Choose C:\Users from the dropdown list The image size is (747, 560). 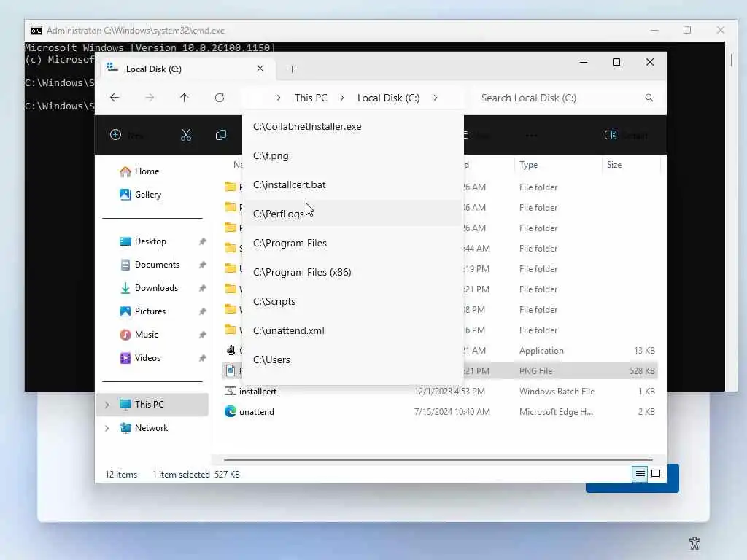coord(353,359)
